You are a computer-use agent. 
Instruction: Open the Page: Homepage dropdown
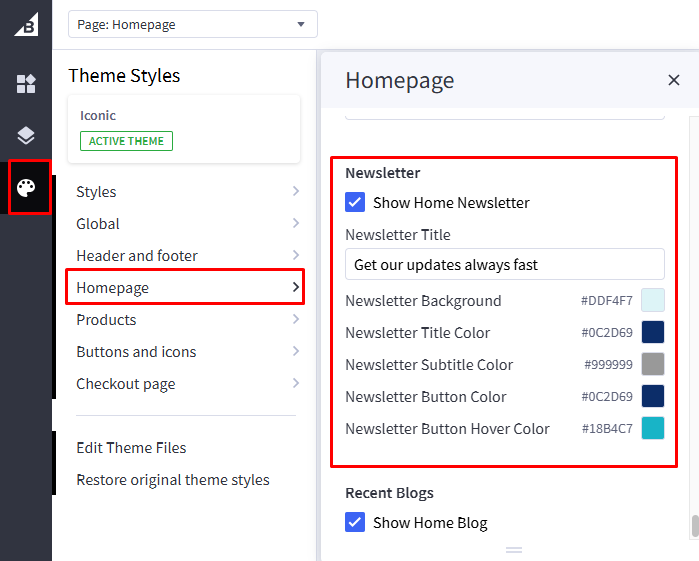192,24
